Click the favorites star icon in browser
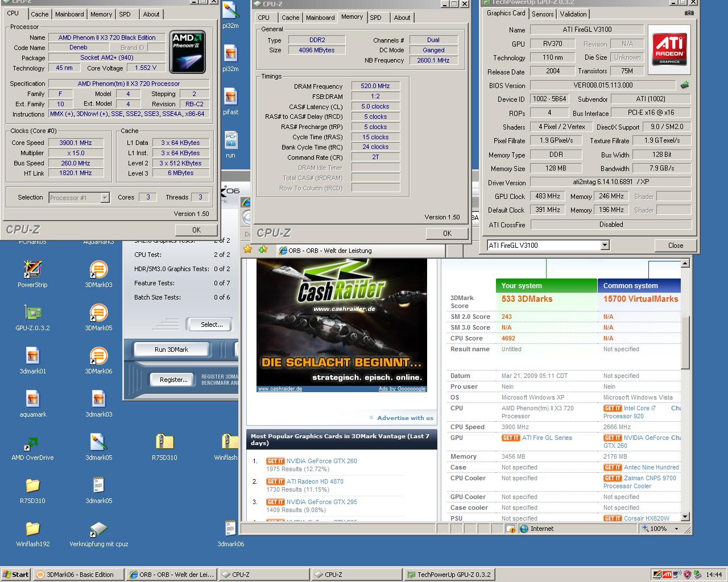This screenshot has width=728, height=582. pos(247,249)
